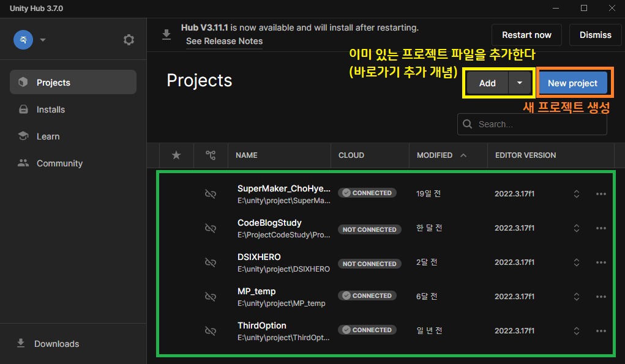Screen dimensions: 625x364
Task: Sort projects by EDITOR VERSION column
Action: [525, 155]
